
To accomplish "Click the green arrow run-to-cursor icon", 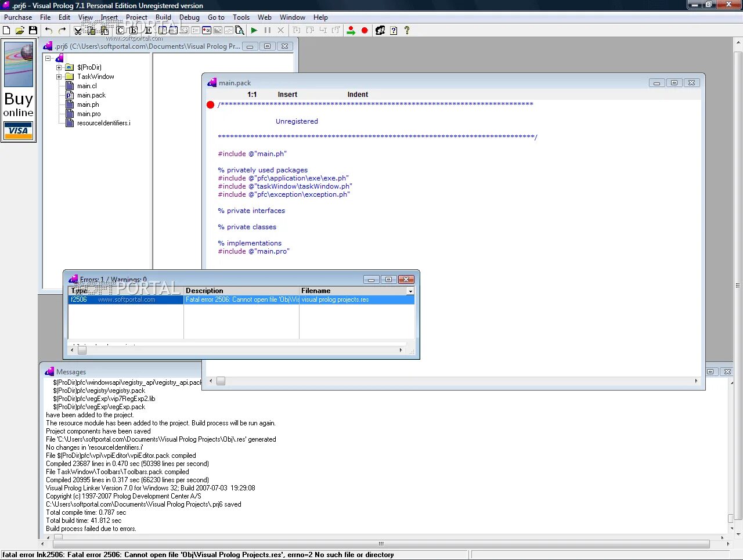I will (351, 30).
